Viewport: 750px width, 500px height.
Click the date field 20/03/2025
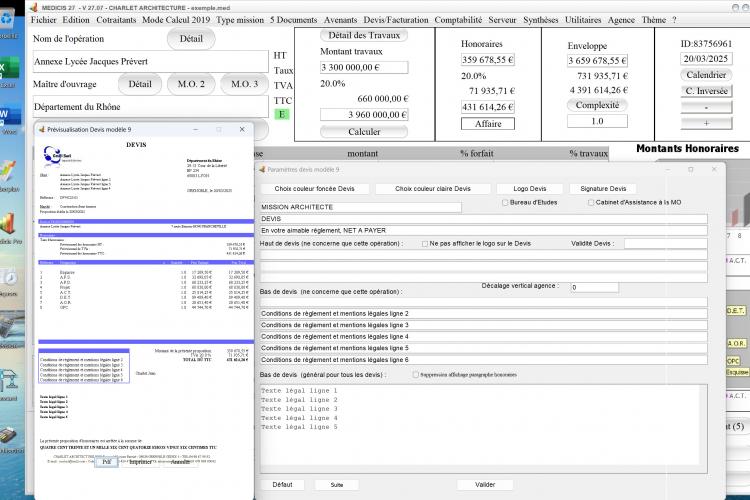tap(706, 59)
